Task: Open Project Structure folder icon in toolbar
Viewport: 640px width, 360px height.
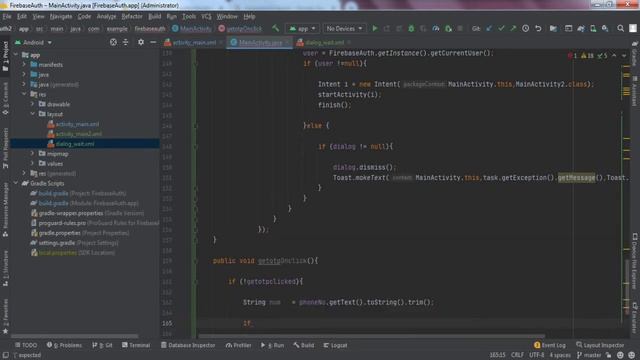Action: tap(553, 29)
